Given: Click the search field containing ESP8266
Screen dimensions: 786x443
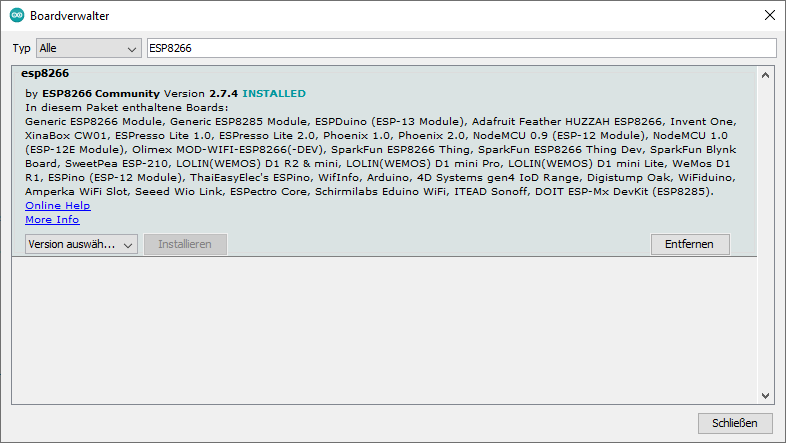Looking at the screenshot, I should pyautogui.click(x=460, y=48).
